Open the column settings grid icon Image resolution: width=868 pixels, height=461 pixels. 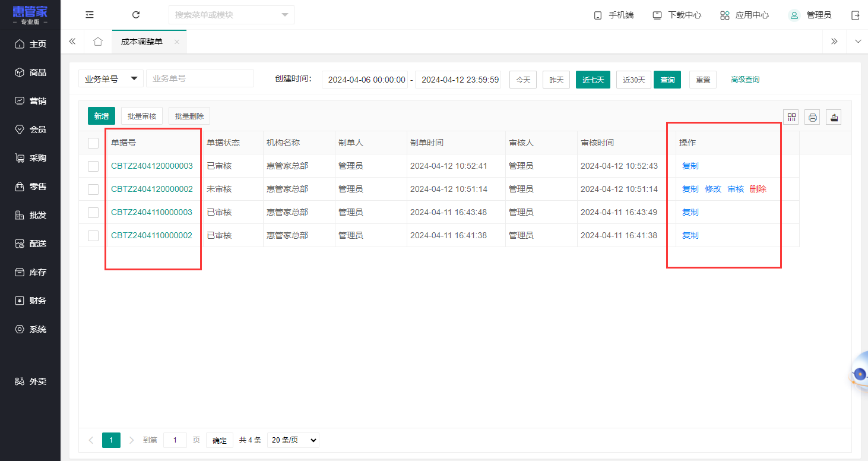[791, 117]
